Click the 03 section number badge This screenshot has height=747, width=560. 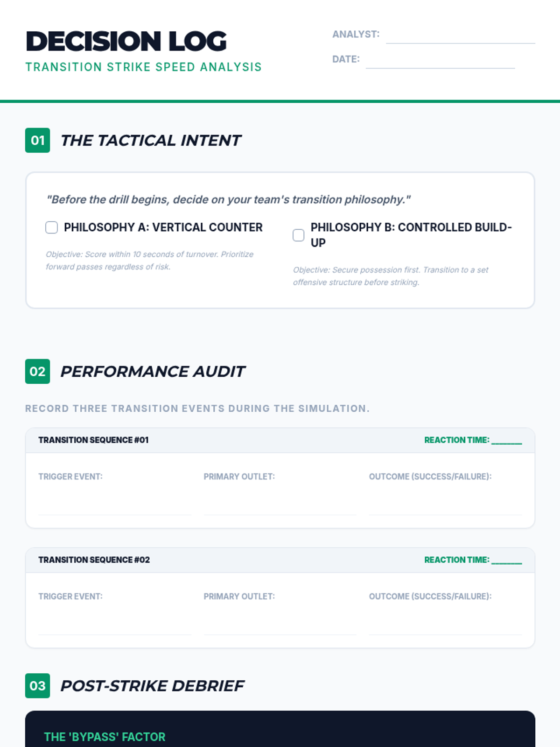pyautogui.click(x=37, y=686)
